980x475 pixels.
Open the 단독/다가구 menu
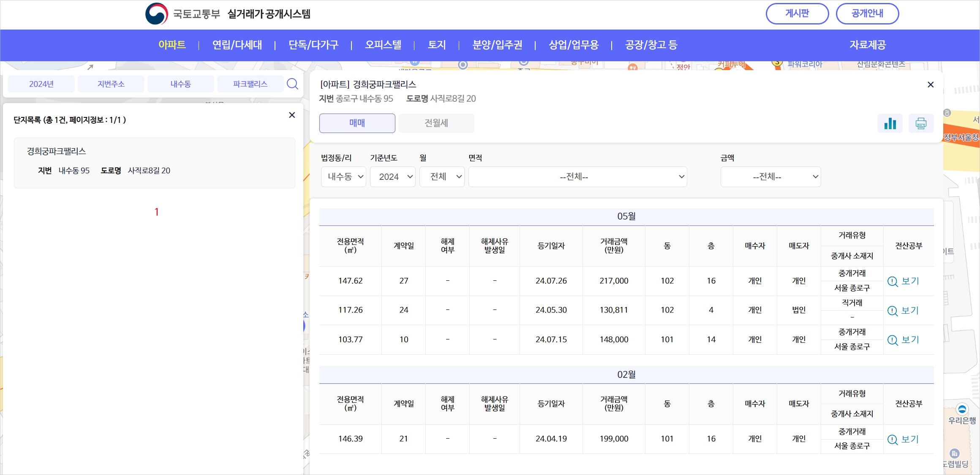coord(313,45)
